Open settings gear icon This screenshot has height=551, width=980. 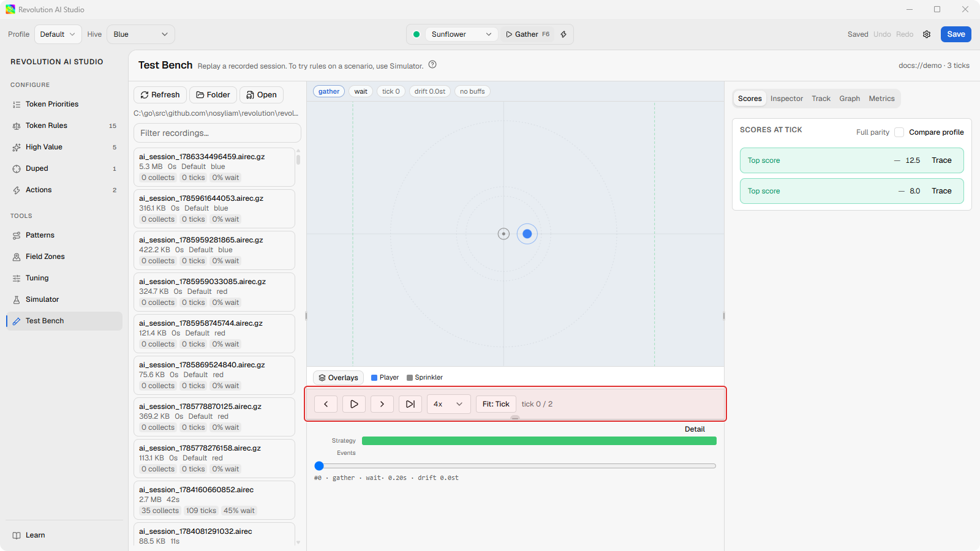[x=927, y=34]
